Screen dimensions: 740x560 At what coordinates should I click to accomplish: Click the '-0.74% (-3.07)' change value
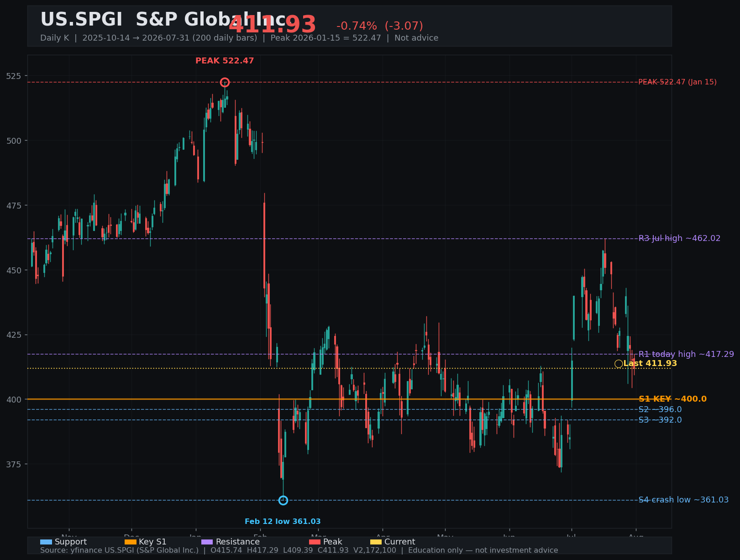click(x=380, y=26)
